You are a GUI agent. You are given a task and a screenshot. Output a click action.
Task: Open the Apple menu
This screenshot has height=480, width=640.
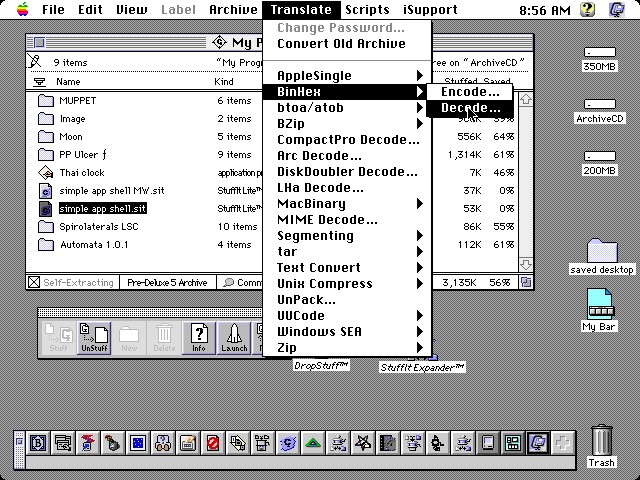point(18,10)
